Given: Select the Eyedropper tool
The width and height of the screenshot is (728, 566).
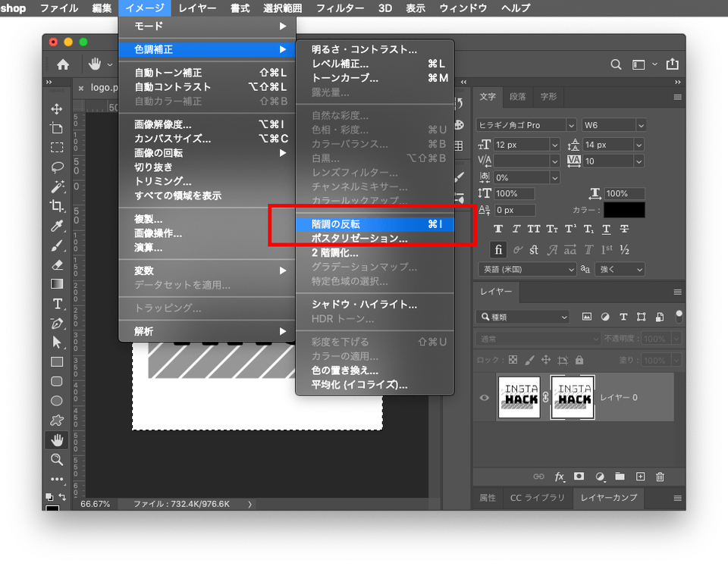Looking at the screenshot, I should pos(57,226).
